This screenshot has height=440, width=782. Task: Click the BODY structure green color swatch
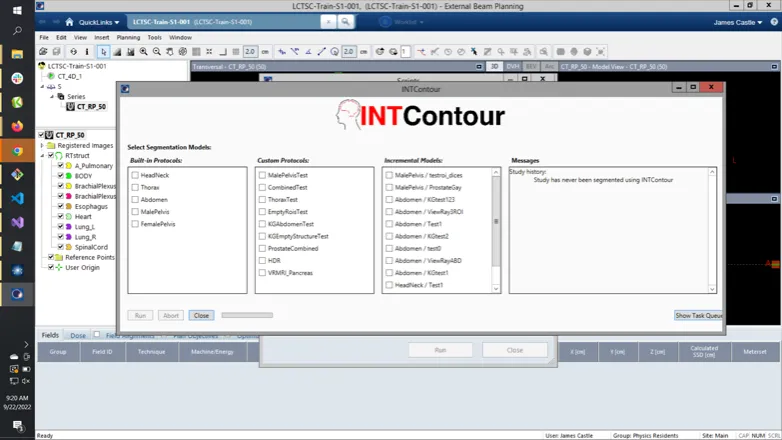tap(69, 176)
